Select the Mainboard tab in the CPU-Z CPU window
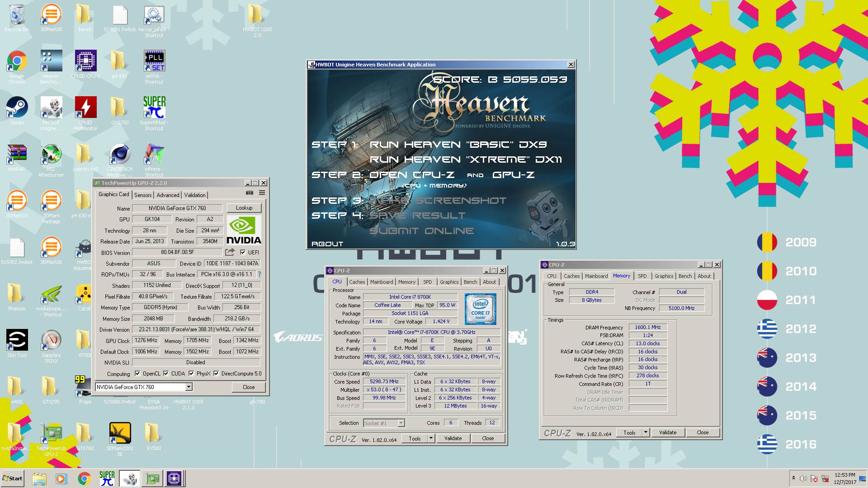868x488 pixels. [382, 282]
